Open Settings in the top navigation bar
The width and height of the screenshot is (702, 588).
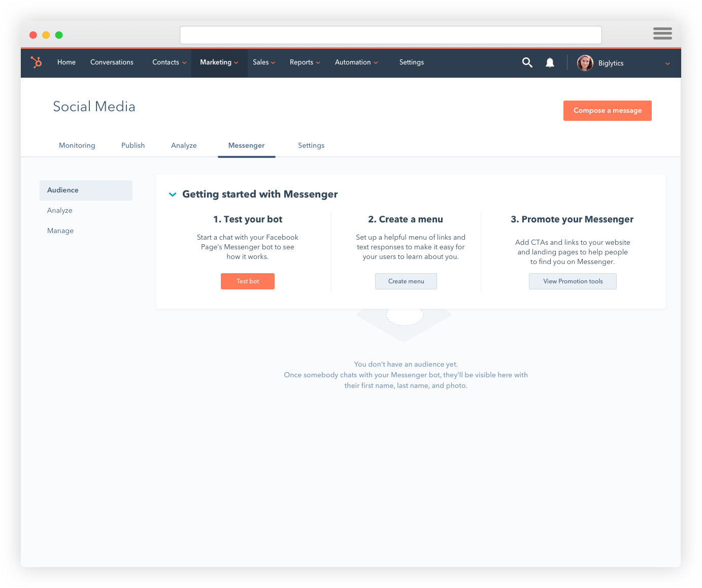(412, 62)
